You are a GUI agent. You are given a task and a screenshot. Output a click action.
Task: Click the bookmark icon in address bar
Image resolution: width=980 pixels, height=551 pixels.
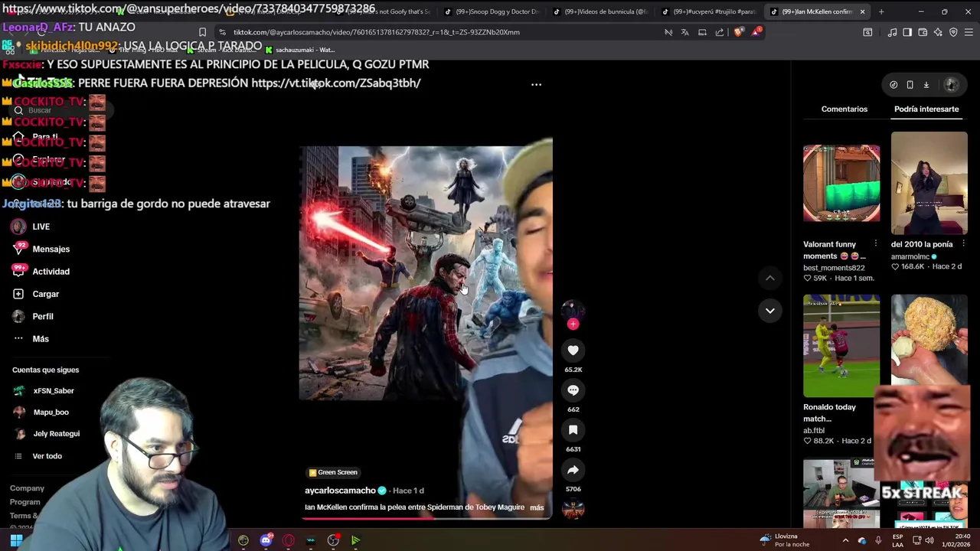(x=202, y=32)
